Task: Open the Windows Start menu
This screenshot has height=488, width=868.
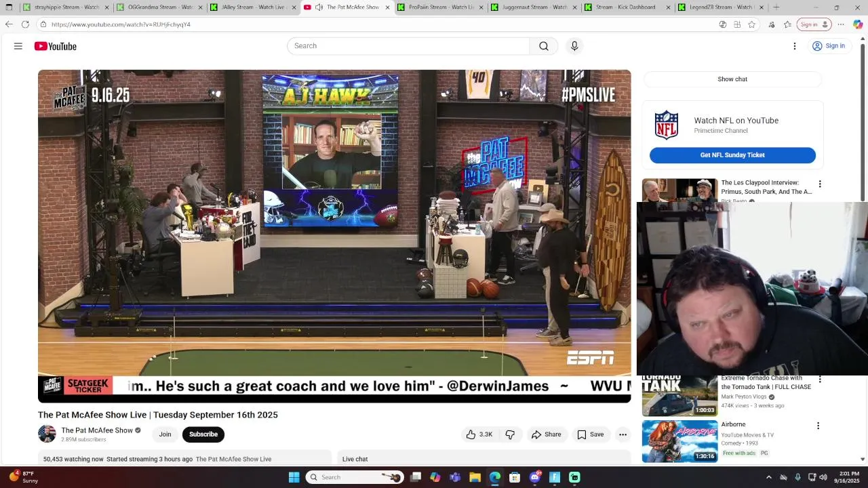Action: (x=294, y=477)
